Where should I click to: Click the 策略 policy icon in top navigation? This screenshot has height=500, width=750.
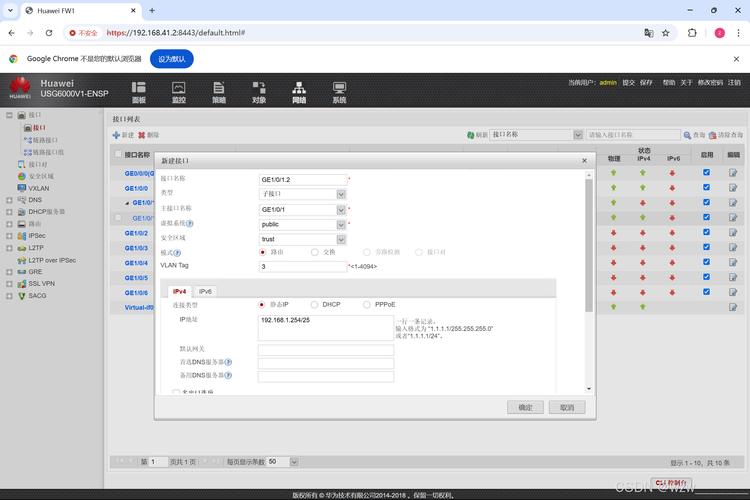pyautogui.click(x=219, y=92)
